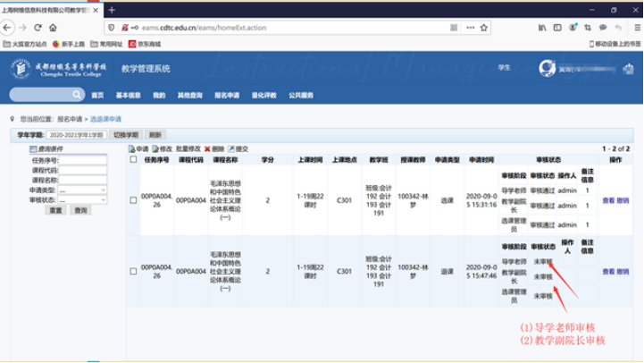The height and width of the screenshot is (363, 644).
Task: Open the 京东商城 bookmark icon
Action: pos(132,43)
